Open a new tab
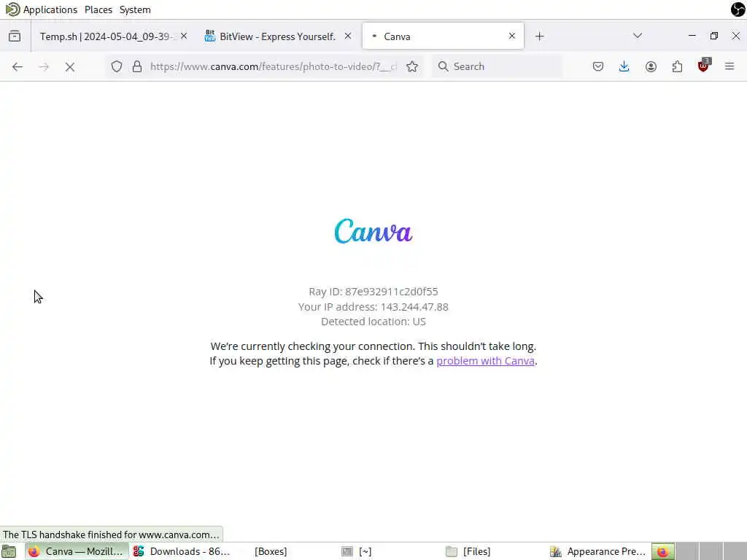Image resolution: width=747 pixels, height=560 pixels. (539, 36)
